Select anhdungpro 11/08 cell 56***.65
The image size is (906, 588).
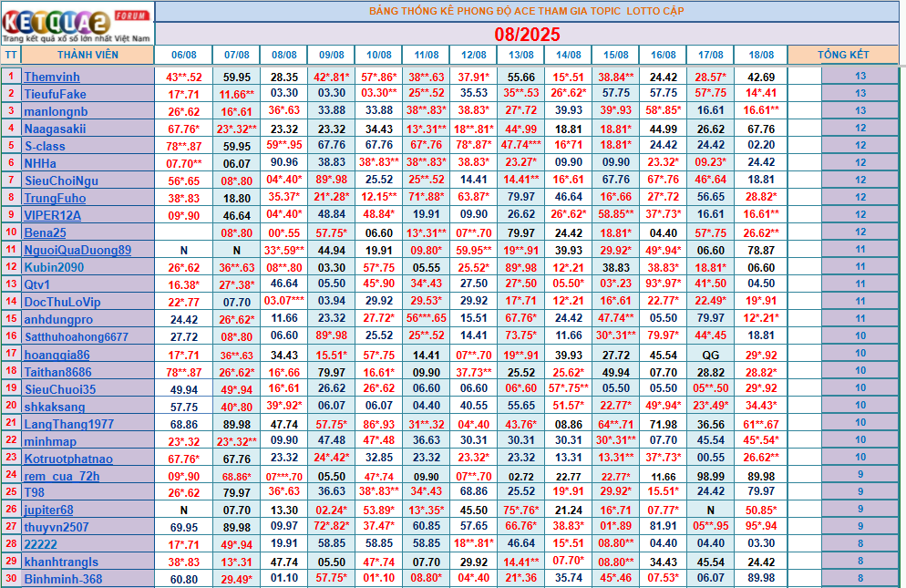(x=427, y=318)
